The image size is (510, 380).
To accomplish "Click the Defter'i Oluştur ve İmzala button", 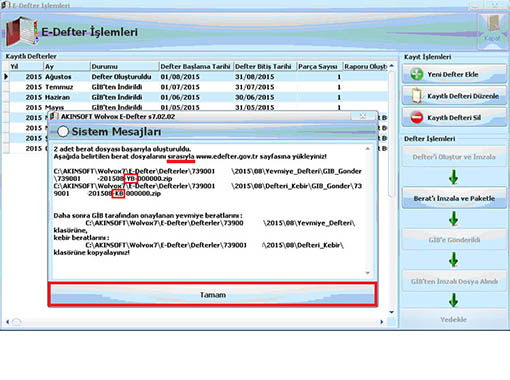I will pos(454,157).
